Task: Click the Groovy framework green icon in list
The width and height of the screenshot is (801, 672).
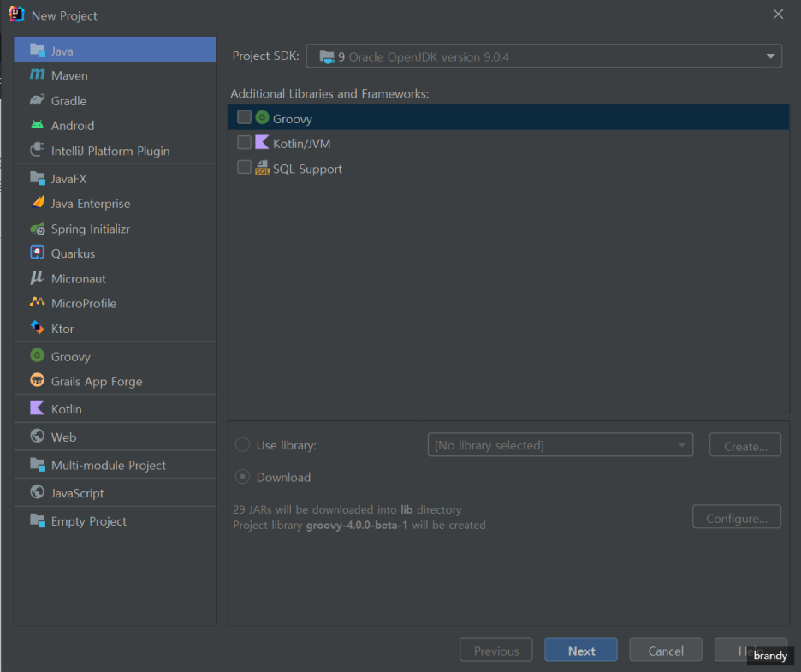Action: coord(262,117)
